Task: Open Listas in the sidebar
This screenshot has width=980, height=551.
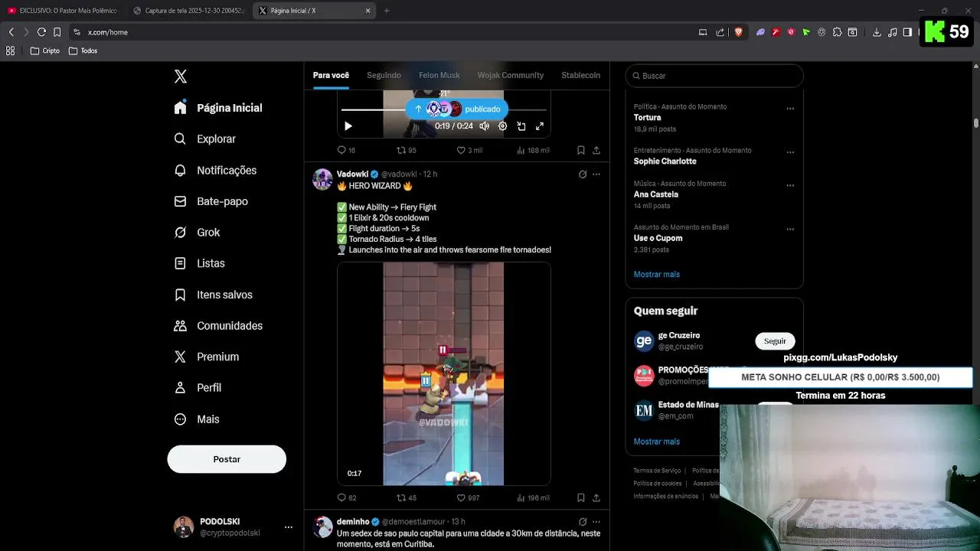Action: pos(200,263)
